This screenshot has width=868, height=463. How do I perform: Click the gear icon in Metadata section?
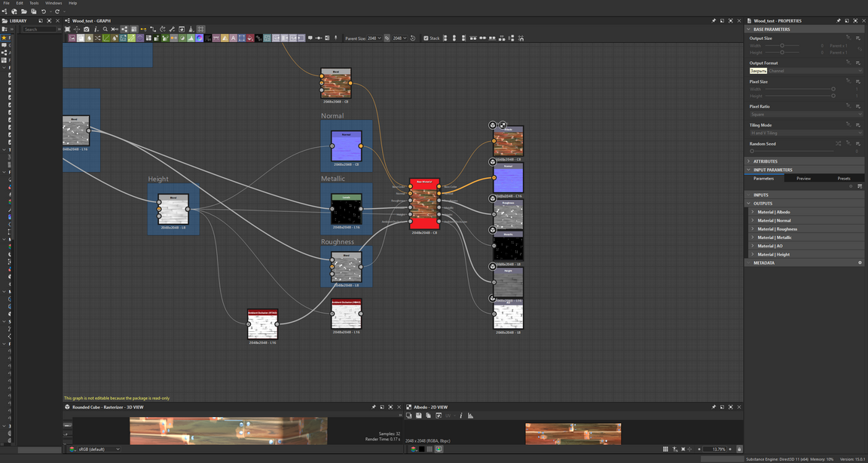coord(860,263)
